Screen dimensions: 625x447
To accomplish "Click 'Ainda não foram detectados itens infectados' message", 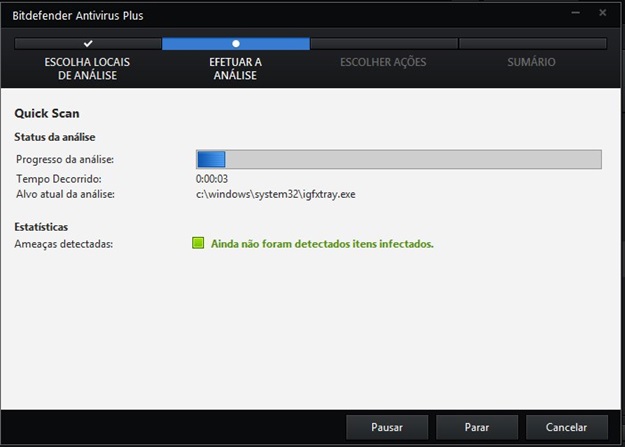I will (x=322, y=244).
